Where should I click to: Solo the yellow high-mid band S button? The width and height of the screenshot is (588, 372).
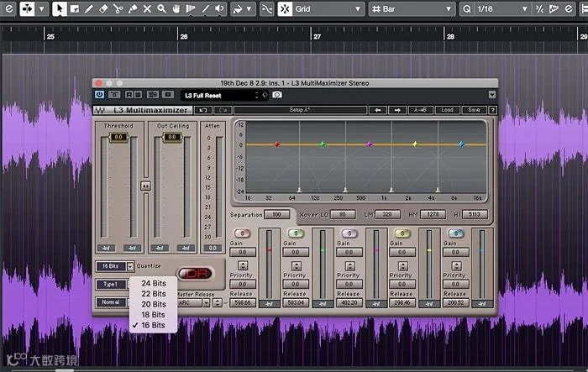tap(402, 233)
